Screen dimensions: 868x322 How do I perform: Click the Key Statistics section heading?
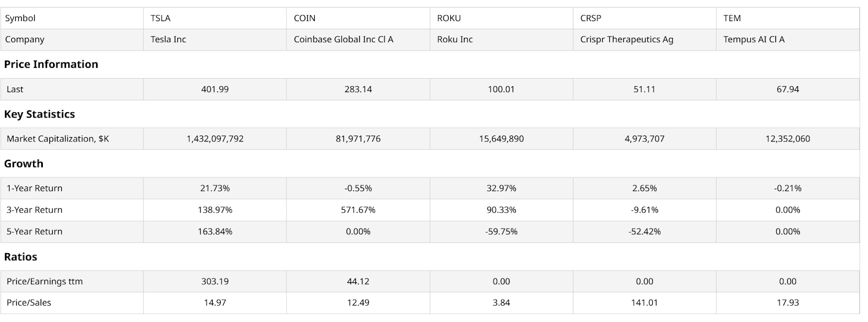click(x=40, y=114)
